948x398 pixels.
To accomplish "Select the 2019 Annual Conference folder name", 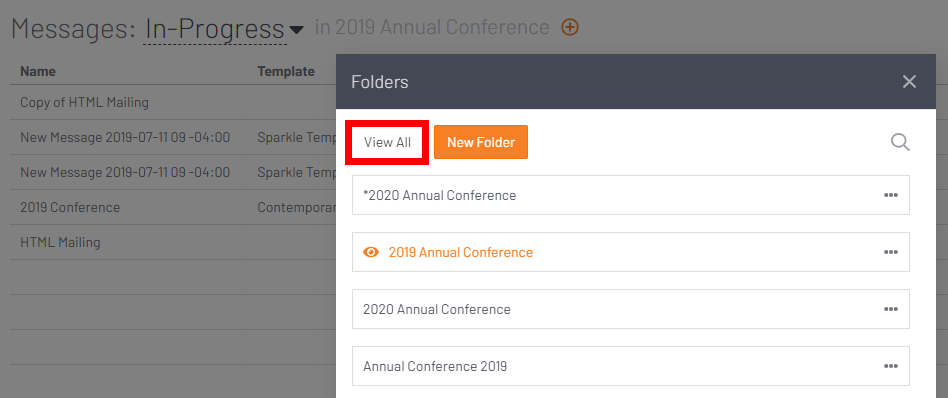I will (461, 252).
